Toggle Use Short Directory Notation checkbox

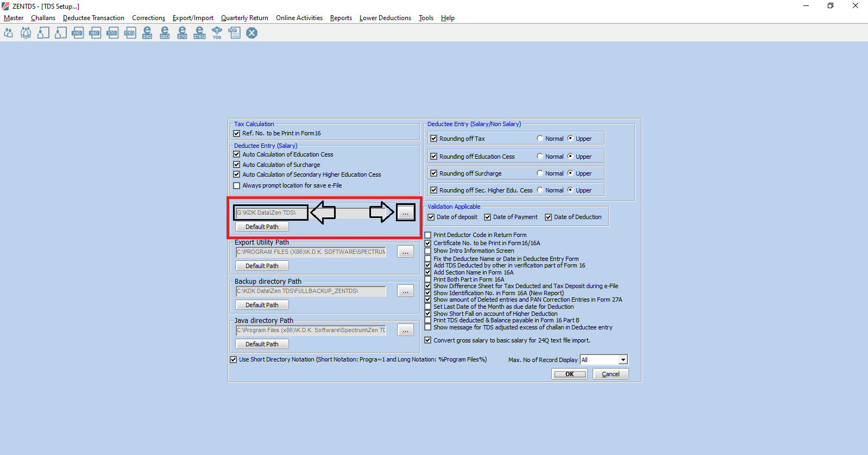pos(233,359)
